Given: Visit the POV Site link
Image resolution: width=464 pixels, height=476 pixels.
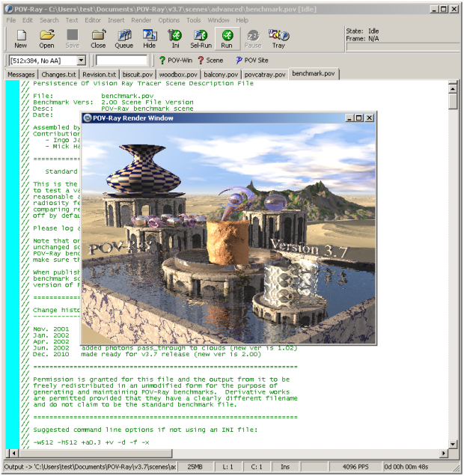Looking at the screenshot, I should pyautogui.click(x=252, y=61).
